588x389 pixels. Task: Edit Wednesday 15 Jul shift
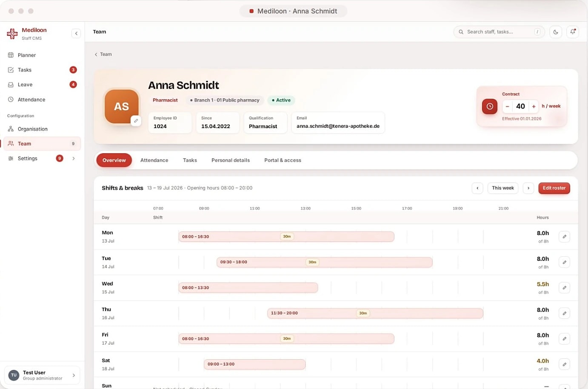pos(564,288)
